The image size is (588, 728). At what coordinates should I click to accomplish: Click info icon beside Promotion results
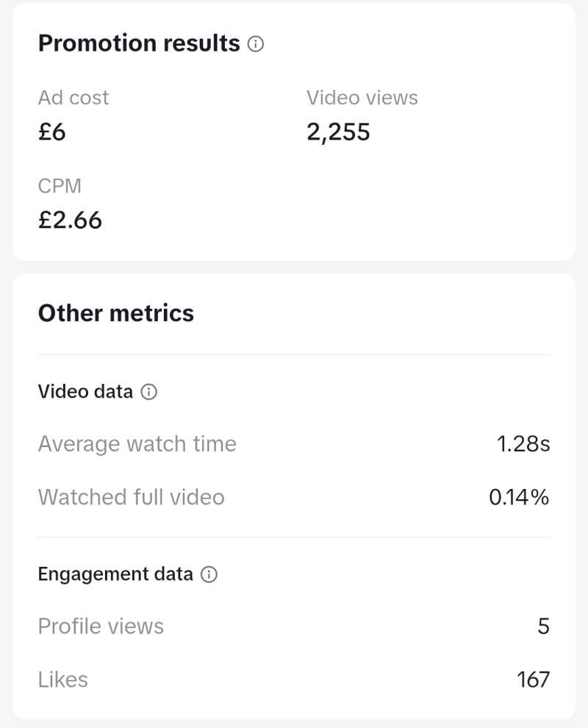click(256, 44)
